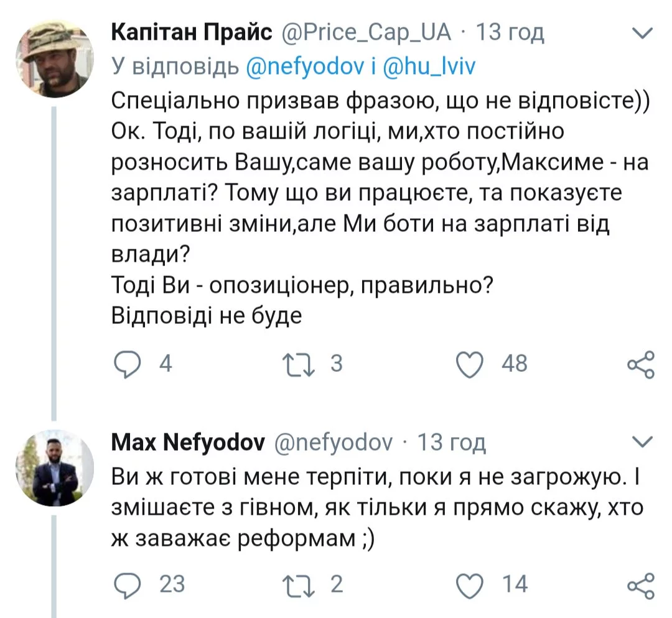Share Max Nefyodov's tweet
Viewport: 672px width, 618px height.
640,585
